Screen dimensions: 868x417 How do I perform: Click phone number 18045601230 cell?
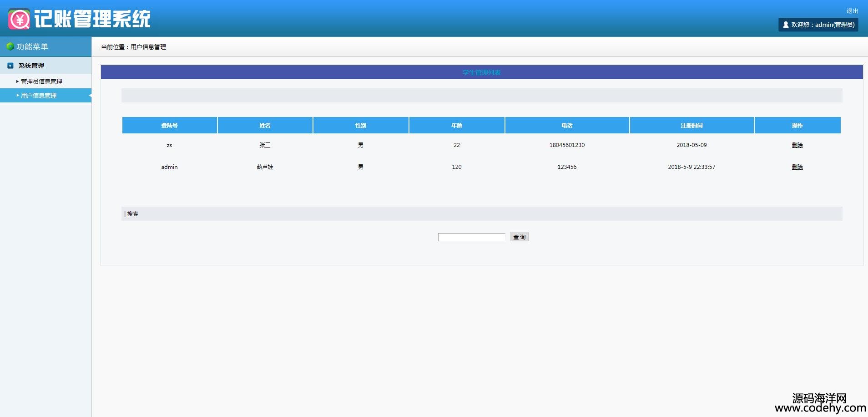(567, 145)
